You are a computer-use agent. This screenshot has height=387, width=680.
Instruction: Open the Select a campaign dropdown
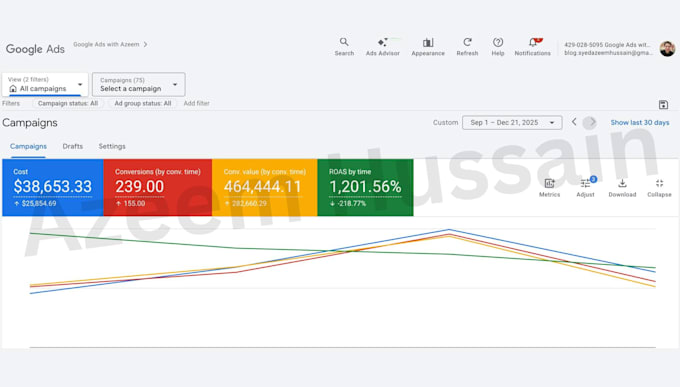pyautogui.click(x=139, y=84)
